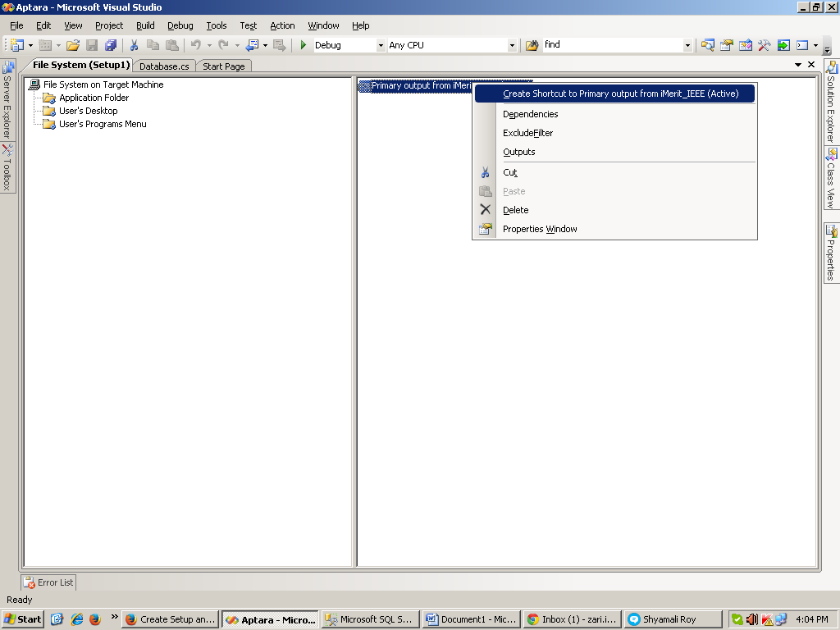
Task: Click the Undo arrow icon
Action: pos(196,46)
